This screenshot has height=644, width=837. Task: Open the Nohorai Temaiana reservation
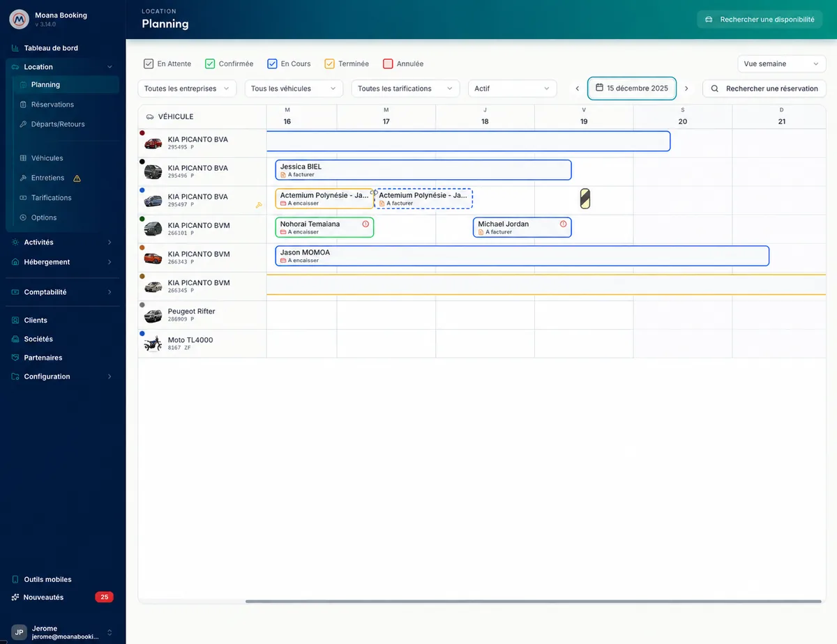[x=324, y=227]
